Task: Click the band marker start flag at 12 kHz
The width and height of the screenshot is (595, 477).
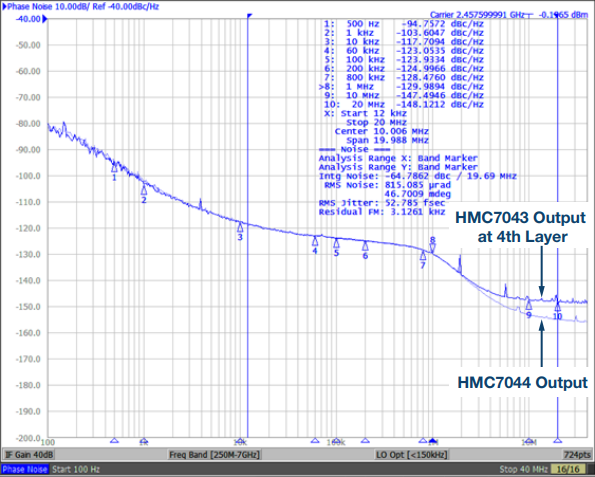Action: click(249, 16)
